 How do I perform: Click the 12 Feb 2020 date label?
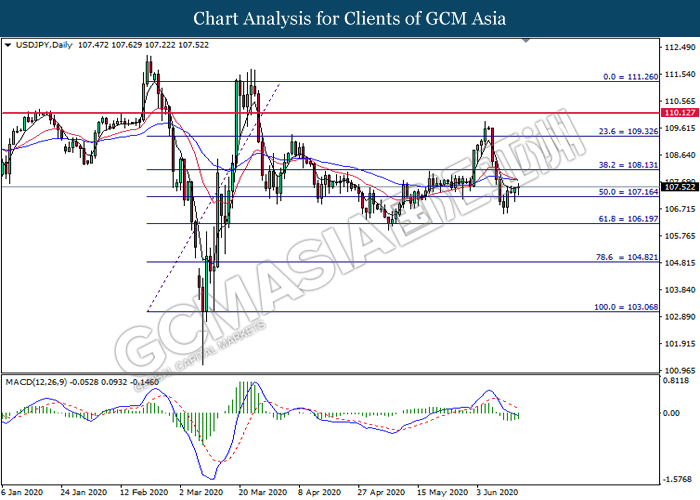[144, 492]
